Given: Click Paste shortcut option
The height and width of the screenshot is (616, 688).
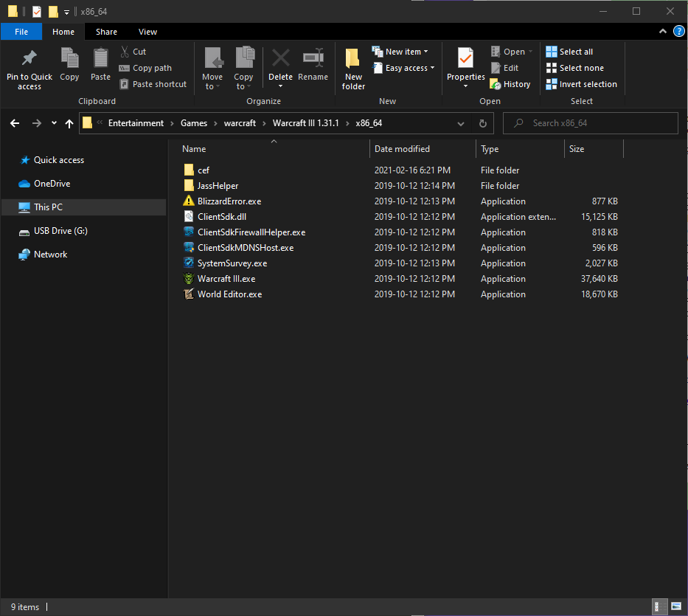Looking at the screenshot, I should [x=153, y=84].
